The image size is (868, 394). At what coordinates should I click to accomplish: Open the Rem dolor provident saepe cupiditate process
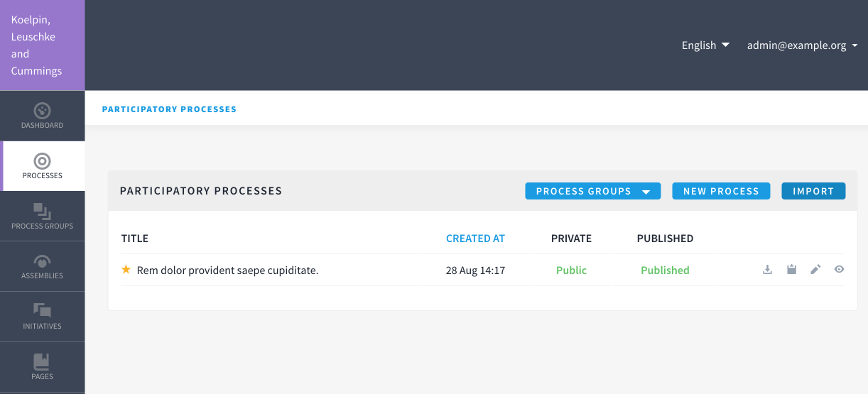point(227,270)
